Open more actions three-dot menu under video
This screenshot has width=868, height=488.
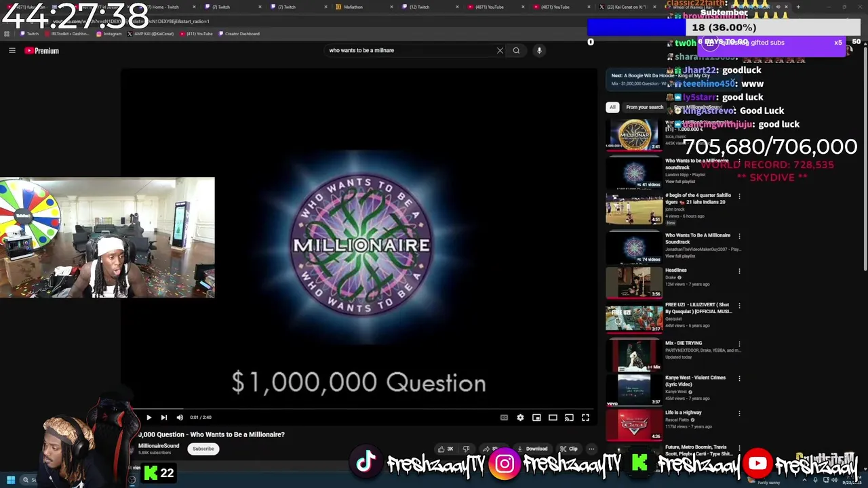591,449
